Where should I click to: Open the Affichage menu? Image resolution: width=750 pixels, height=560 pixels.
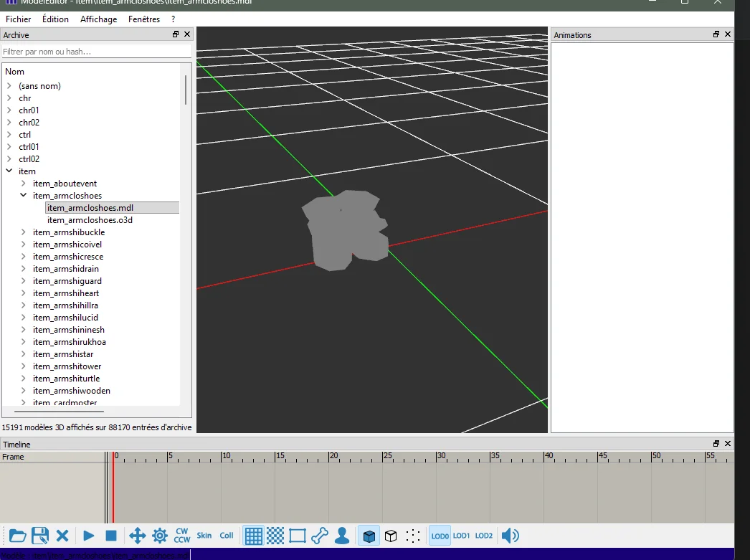click(x=98, y=19)
